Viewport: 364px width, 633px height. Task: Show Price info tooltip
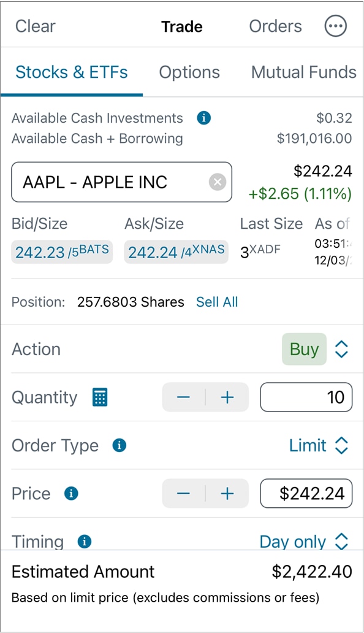coord(71,493)
